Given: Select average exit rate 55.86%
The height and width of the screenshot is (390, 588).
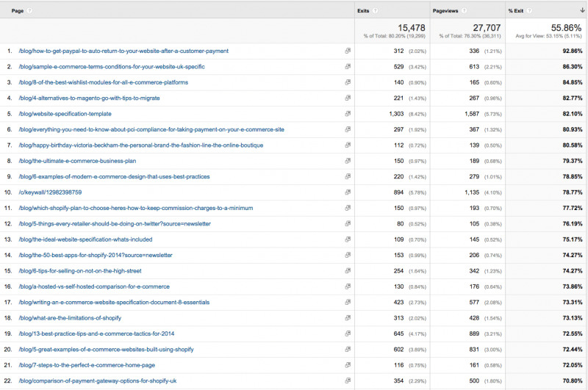Looking at the screenshot, I should 566,28.
